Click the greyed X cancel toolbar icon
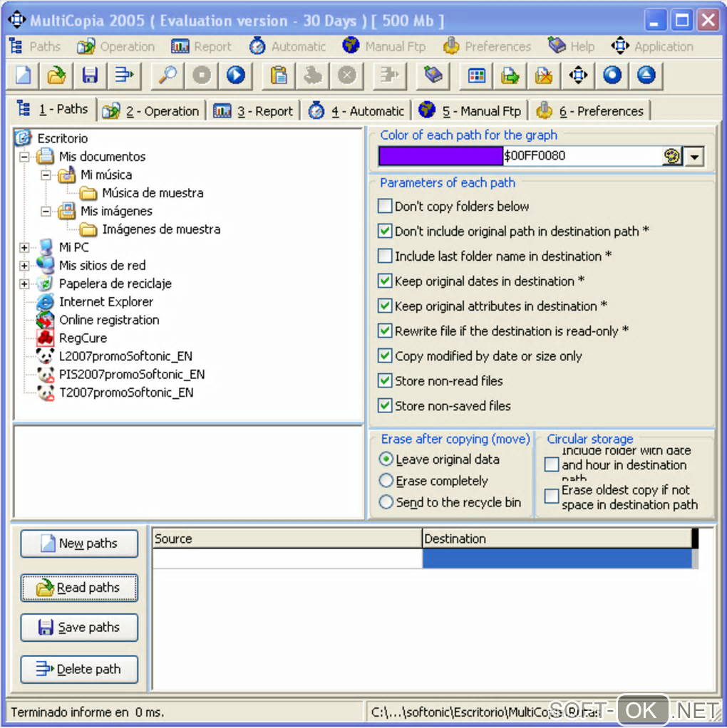This screenshot has width=727, height=728. (x=346, y=75)
